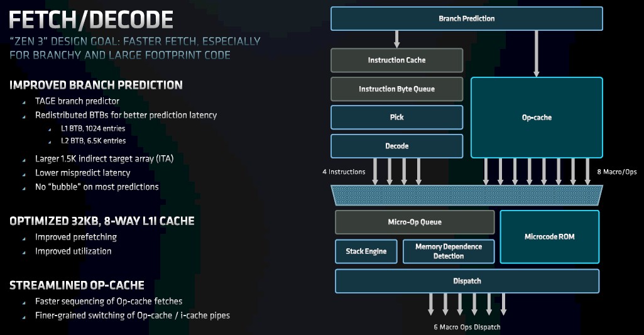The height and width of the screenshot is (335, 644).
Task: Click Faster sequencing of Op-cache fetches
Action: tap(109, 301)
